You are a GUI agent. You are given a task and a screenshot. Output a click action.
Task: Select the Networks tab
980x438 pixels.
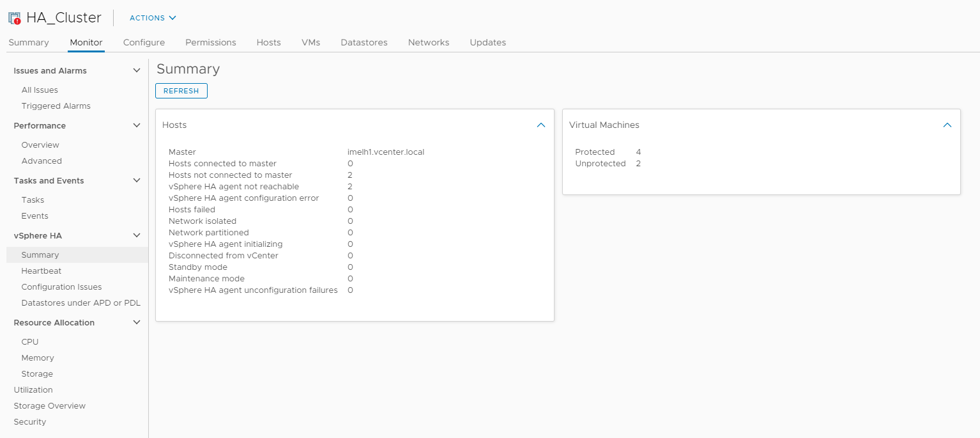click(x=429, y=42)
